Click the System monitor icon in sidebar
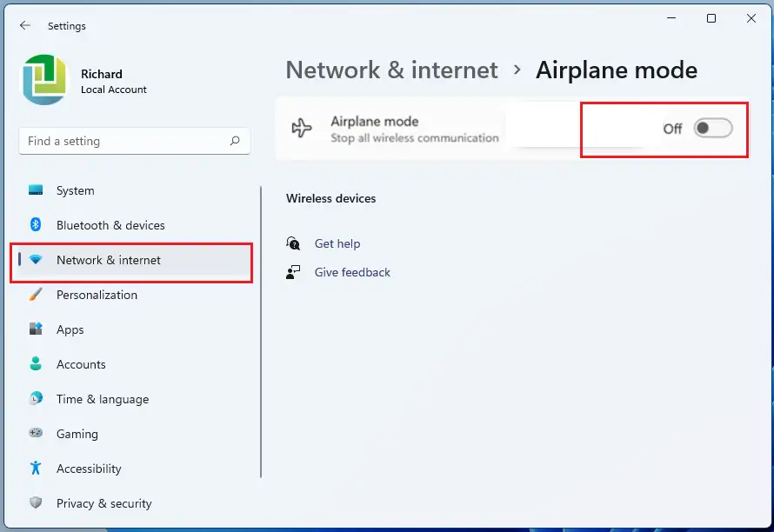Screen dimensions: 774x532 pyautogui.click(x=36, y=190)
